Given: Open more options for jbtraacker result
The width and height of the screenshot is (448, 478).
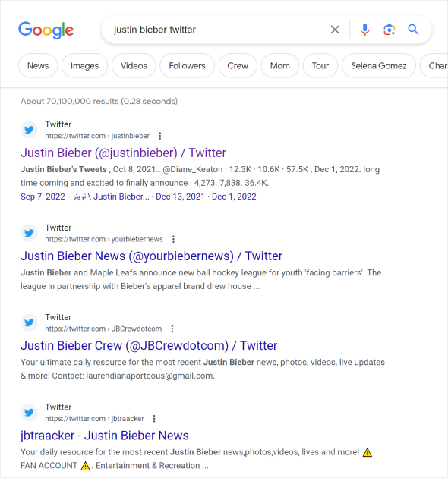Looking at the screenshot, I should (x=154, y=419).
